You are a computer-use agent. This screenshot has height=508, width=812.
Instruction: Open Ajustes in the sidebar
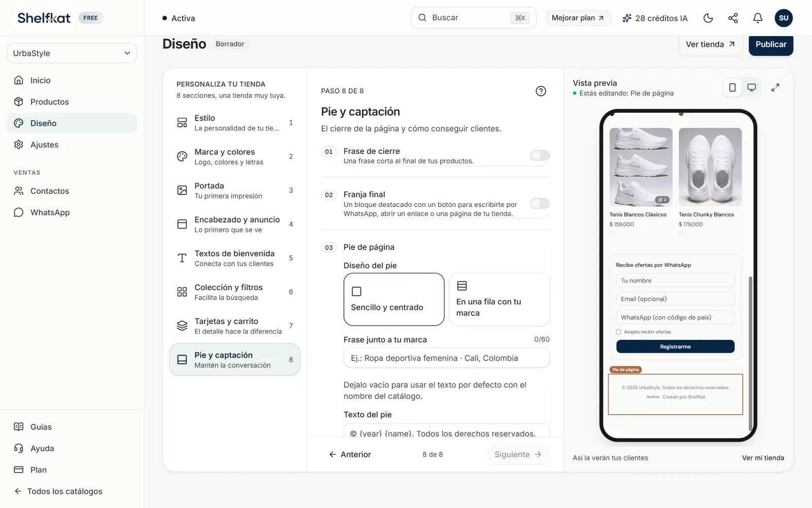point(72,145)
